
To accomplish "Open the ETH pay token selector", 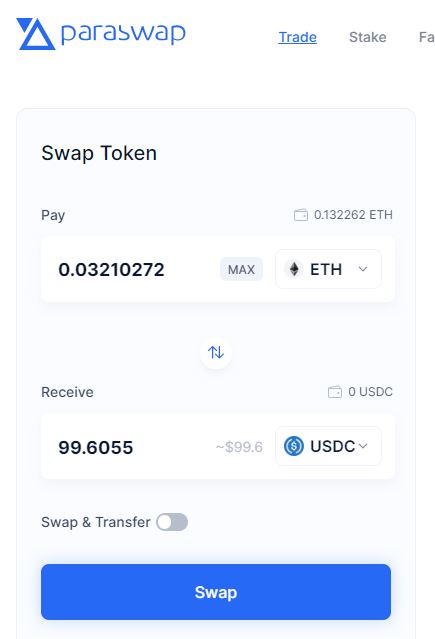I will 328,269.
